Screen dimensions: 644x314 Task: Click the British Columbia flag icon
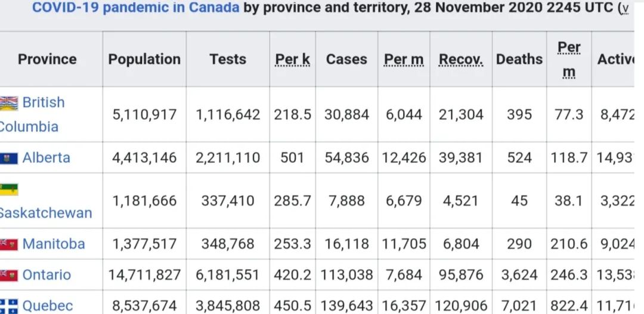[9, 104]
